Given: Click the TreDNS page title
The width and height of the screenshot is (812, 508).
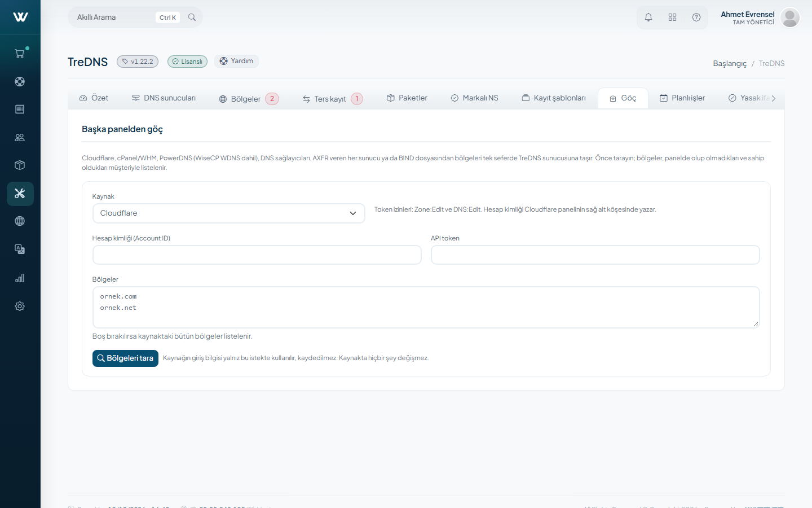Looking at the screenshot, I should click(x=87, y=62).
